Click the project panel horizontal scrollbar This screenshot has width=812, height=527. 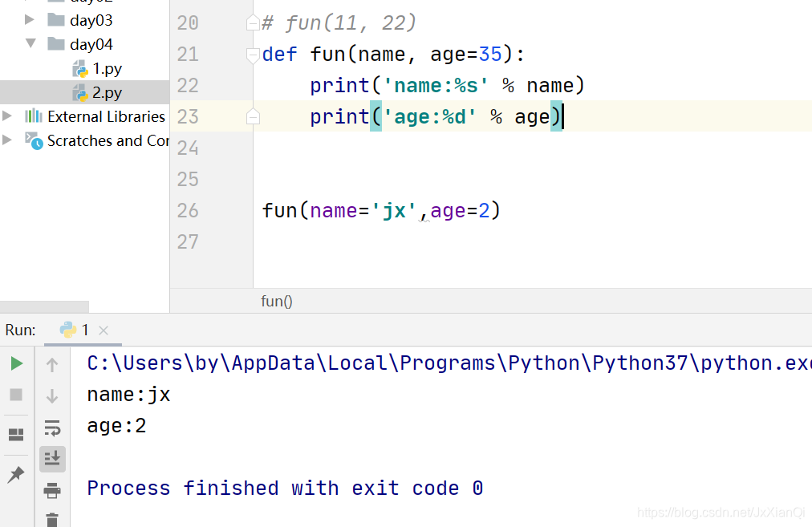[x=45, y=307]
